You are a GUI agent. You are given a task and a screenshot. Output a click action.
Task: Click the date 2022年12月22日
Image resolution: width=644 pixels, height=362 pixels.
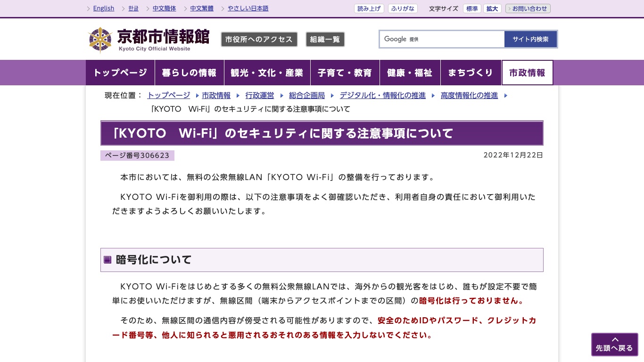point(513,155)
